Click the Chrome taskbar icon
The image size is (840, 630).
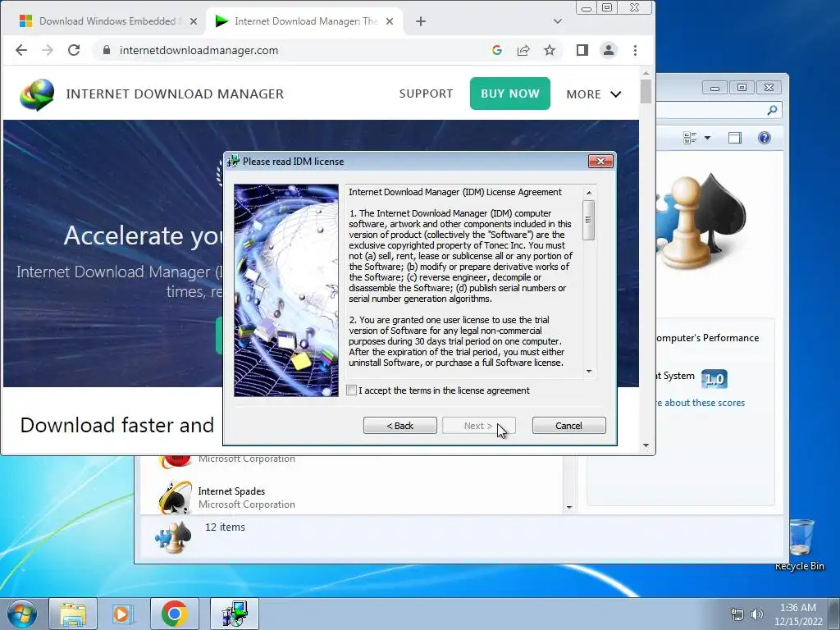(174, 614)
